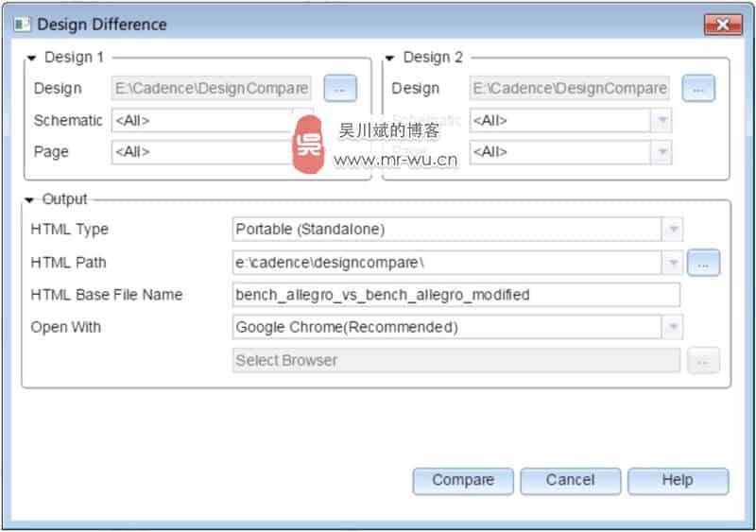Click the Select Browser text field
The image size is (756, 532).
pos(455,360)
